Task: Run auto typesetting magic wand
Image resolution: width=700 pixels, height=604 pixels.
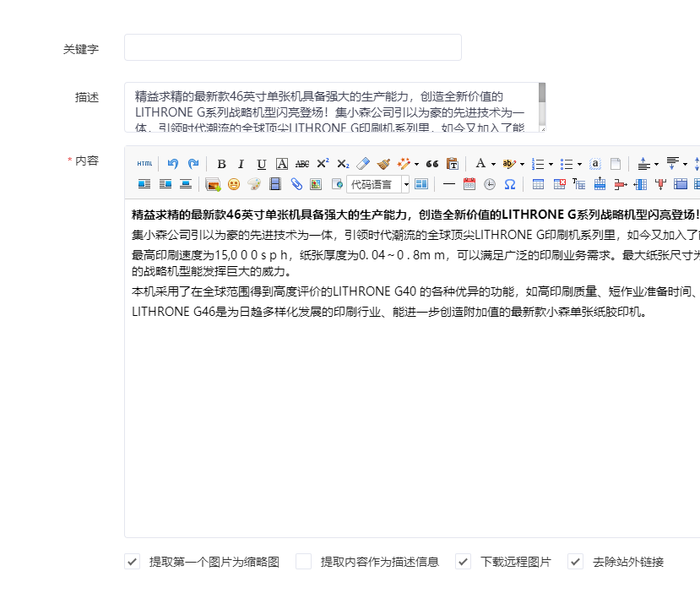Action: 404,164
